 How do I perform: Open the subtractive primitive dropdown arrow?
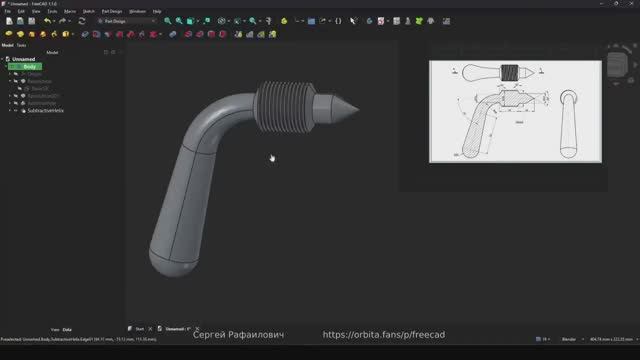point(160,34)
